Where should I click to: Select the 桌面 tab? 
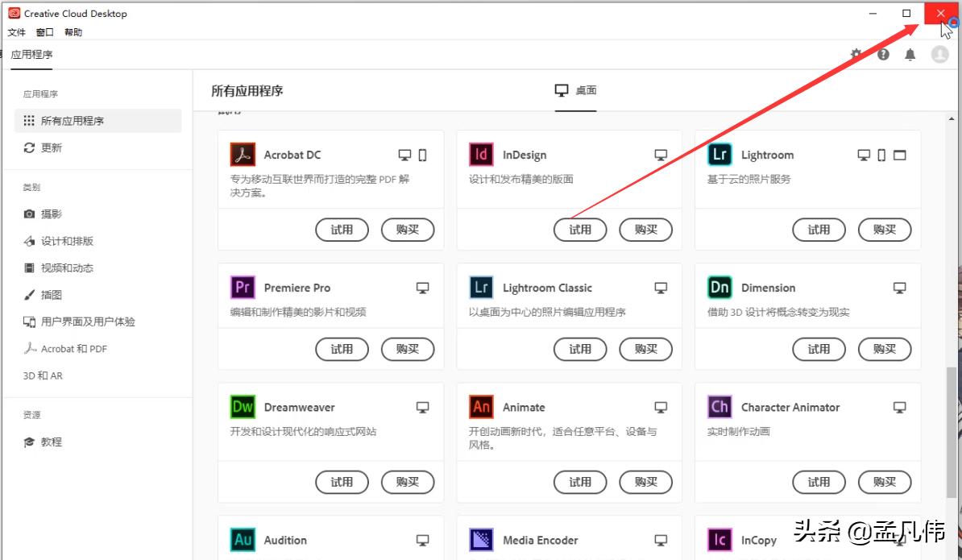pyautogui.click(x=575, y=91)
